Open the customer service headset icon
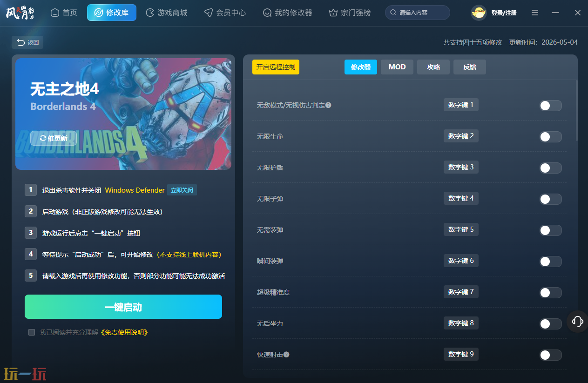This screenshot has height=383, width=588. pos(577,321)
